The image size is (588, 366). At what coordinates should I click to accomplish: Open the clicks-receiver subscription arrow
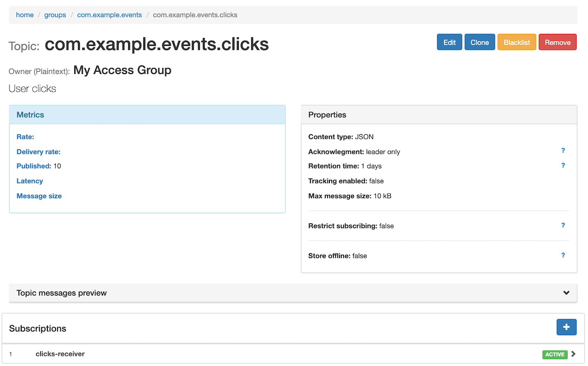click(x=573, y=354)
